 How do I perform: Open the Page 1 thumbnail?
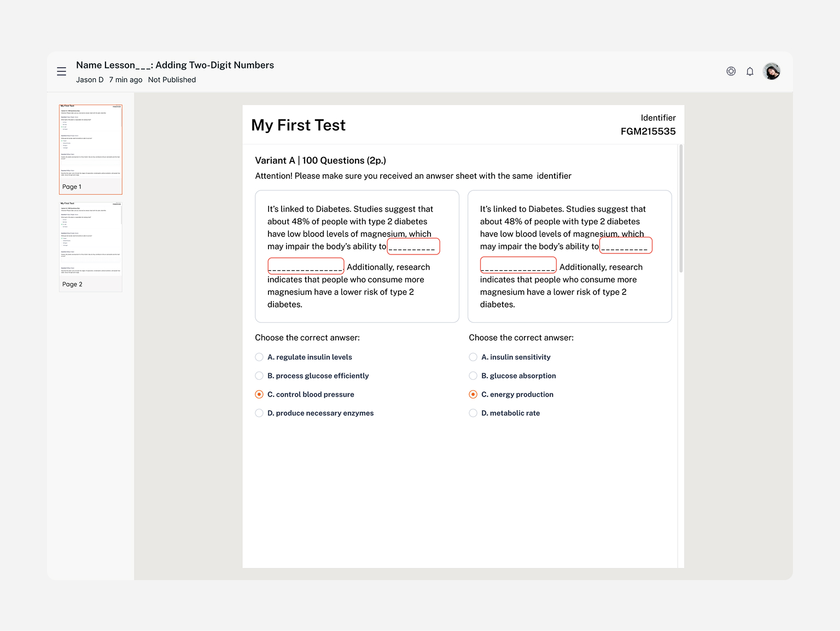tap(90, 149)
